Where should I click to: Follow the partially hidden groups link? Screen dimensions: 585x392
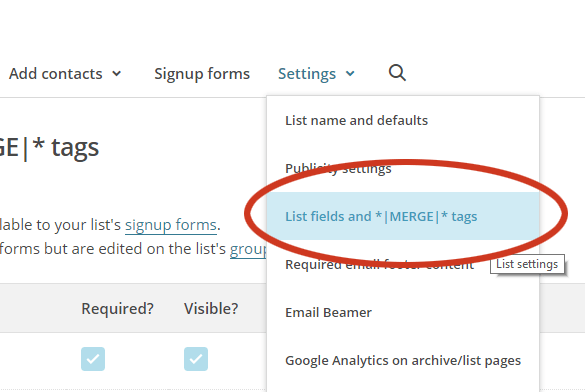(248, 249)
